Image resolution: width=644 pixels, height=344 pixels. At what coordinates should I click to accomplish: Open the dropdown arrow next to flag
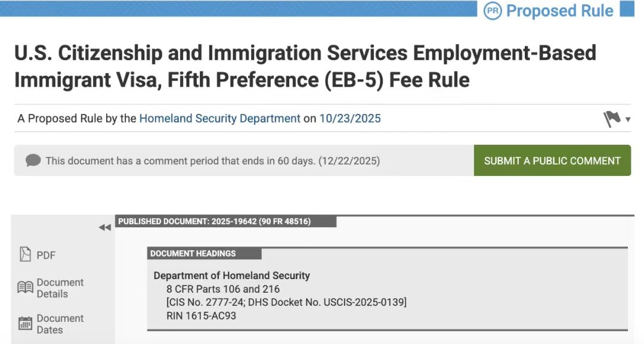tap(628, 120)
